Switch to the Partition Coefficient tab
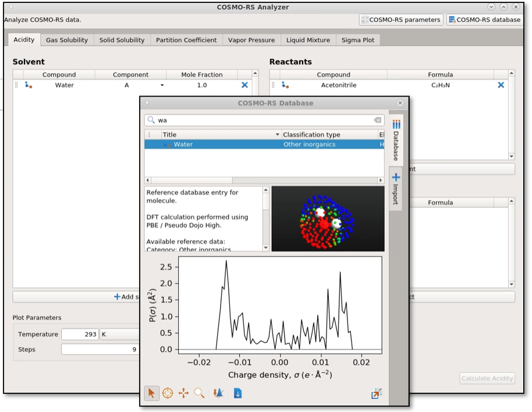This screenshot has width=532, height=412. pos(186,40)
